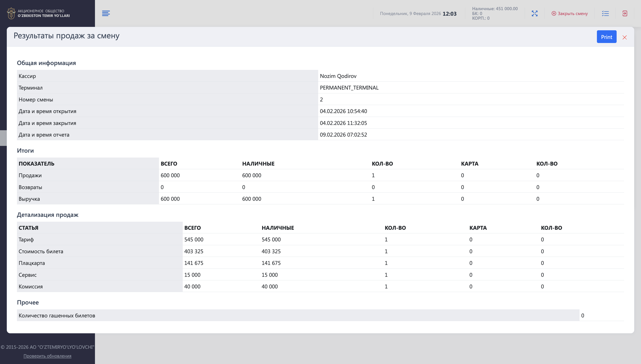Click the Наличные 451 000.00 balance indicator
Viewport: 641px width, 364px height.
pyautogui.click(x=495, y=9)
